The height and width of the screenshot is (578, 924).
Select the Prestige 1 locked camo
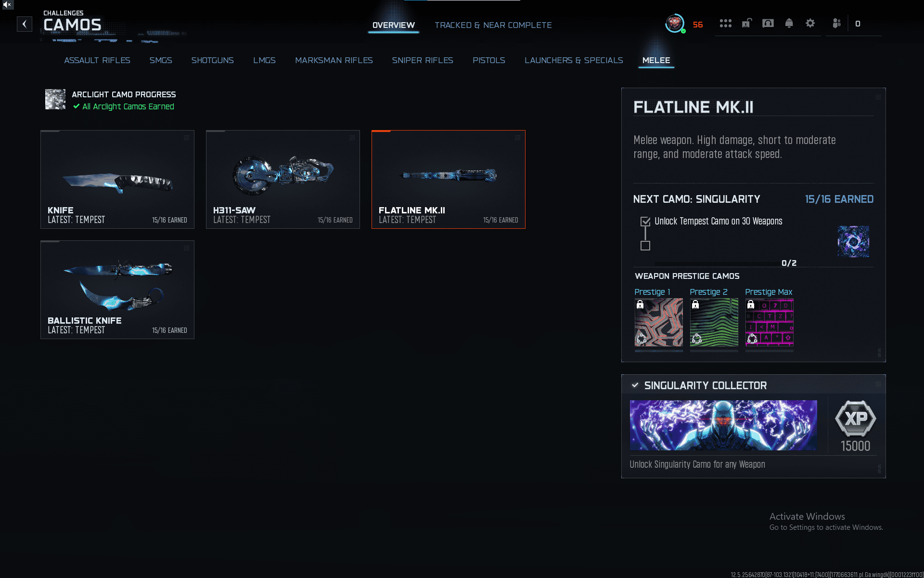[658, 322]
